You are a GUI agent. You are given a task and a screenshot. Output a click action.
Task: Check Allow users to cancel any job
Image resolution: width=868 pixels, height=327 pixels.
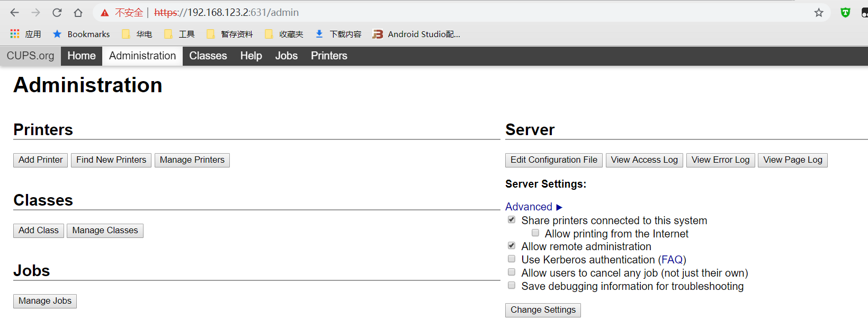[x=512, y=272]
